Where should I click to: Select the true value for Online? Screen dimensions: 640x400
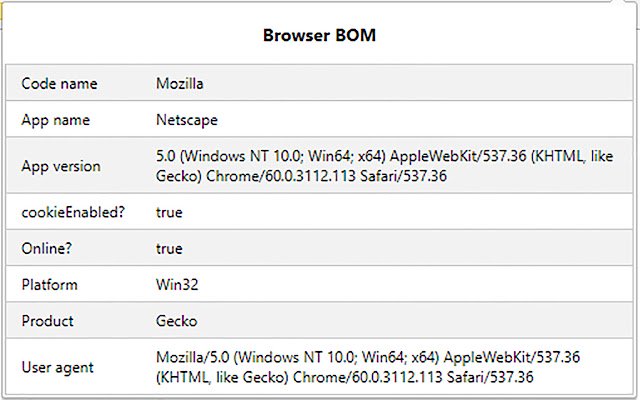click(x=169, y=248)
